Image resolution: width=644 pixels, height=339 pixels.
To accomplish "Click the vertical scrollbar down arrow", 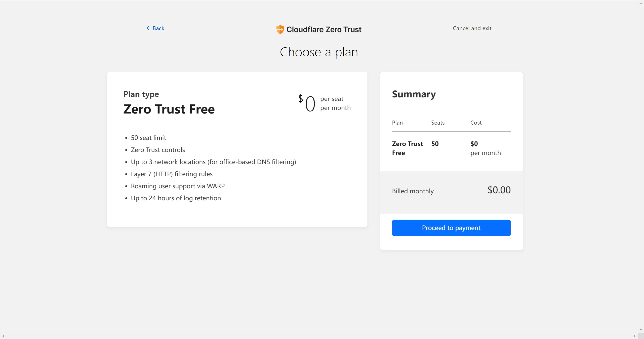I will tap(641, 330).
